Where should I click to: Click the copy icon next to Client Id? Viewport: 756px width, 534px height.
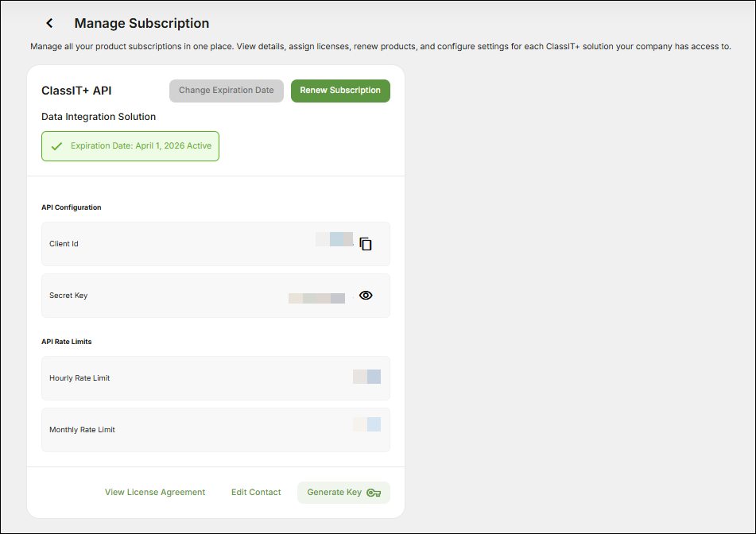(366, 244)
